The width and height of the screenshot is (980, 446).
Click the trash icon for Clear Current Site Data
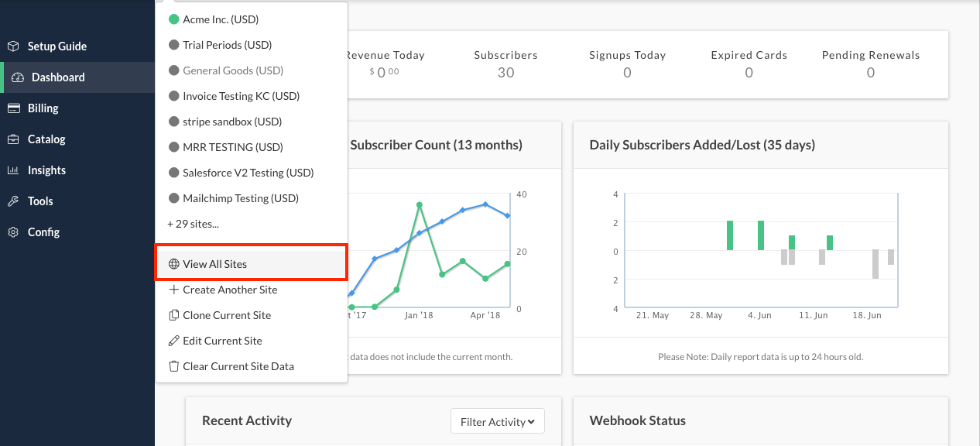[173, 366]
